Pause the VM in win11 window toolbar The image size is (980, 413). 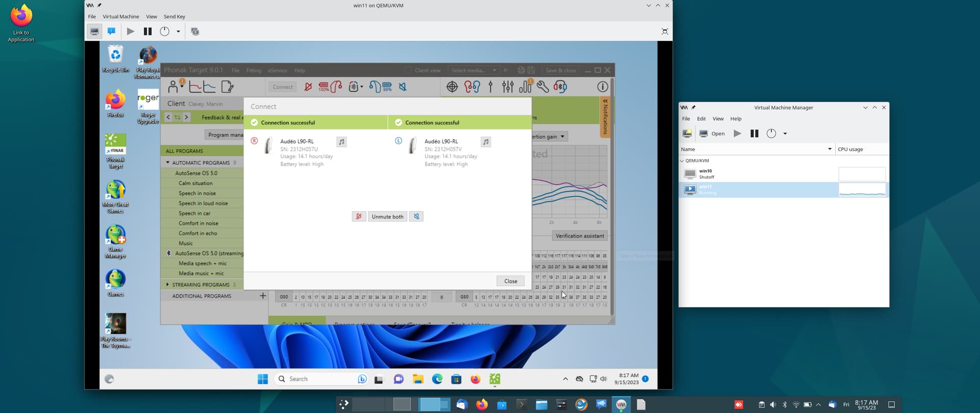pos(148,31)
